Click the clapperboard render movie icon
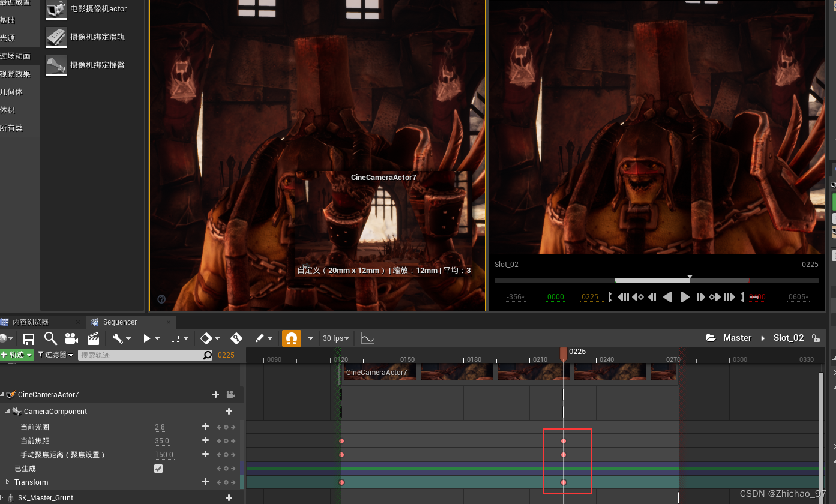836x504 pixels. coord(93,338)
